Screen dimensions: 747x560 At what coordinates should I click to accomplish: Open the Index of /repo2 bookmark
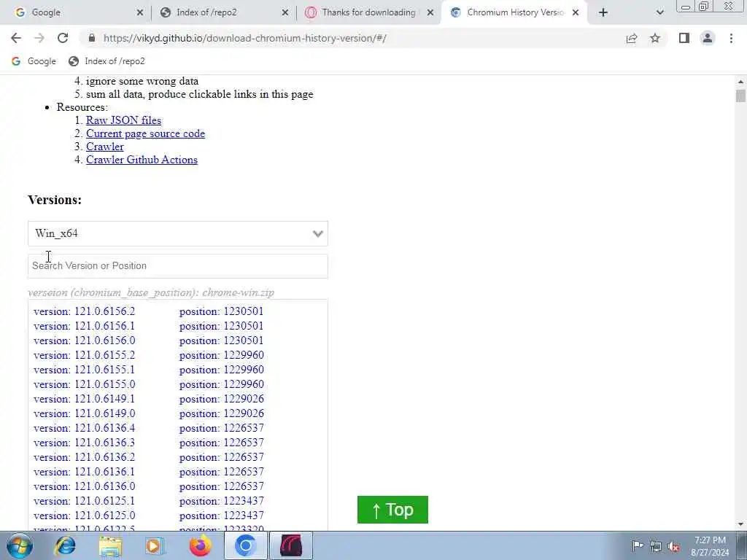tap(107, 61)
